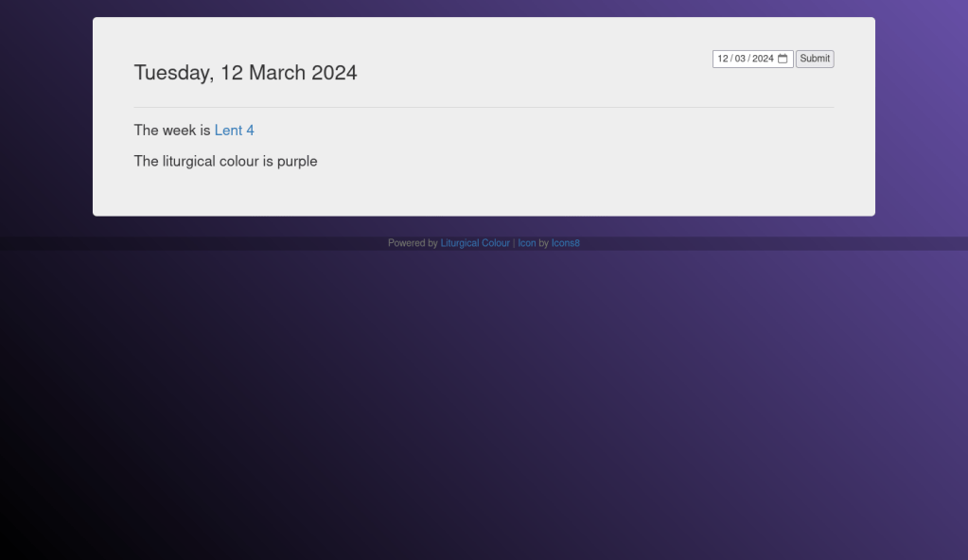Select the day field showing 12

coord(723,59)
